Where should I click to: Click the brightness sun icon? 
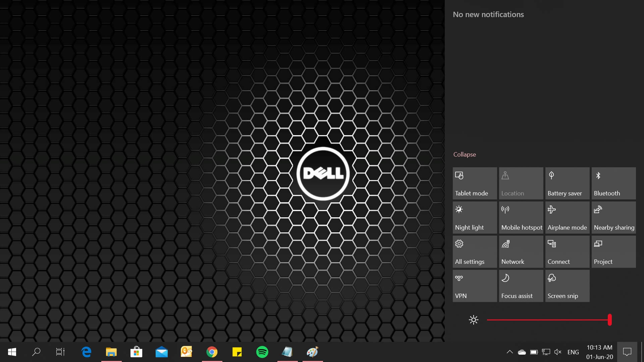[474, 320]
